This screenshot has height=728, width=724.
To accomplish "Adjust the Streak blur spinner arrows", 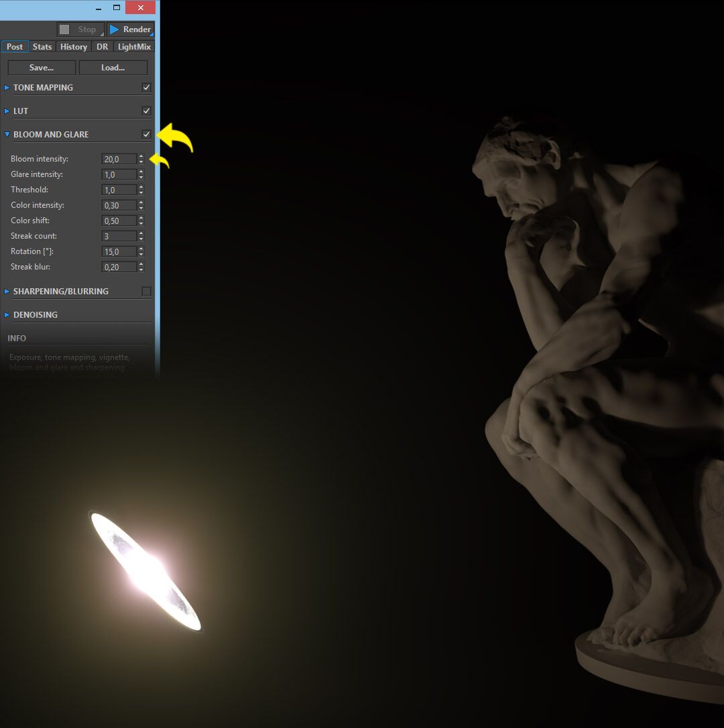I will point(141,267).
